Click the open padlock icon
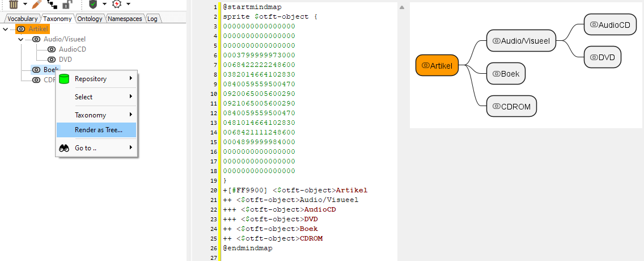Screen dimensions: 644x261 67,4
